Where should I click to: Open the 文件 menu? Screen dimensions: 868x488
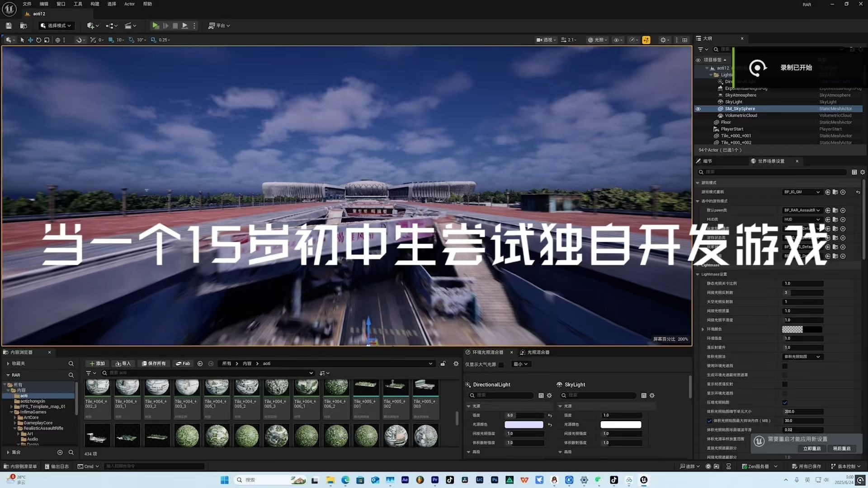(27, 4)
